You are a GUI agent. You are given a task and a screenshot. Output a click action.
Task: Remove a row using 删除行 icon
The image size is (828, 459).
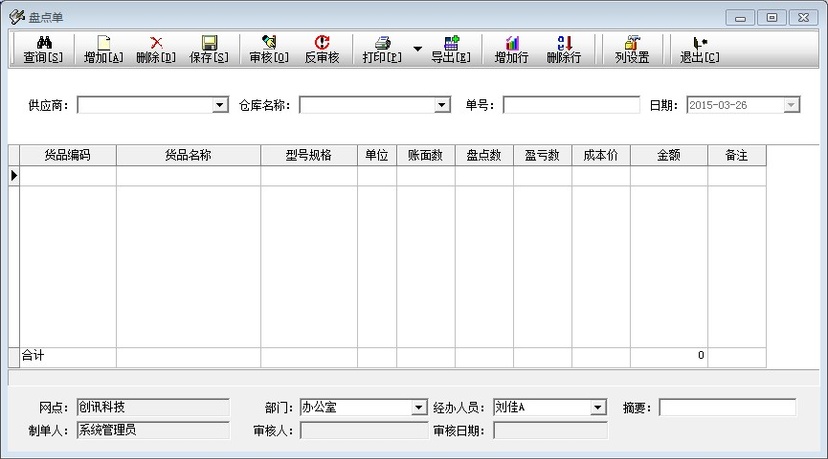[564, 43]
